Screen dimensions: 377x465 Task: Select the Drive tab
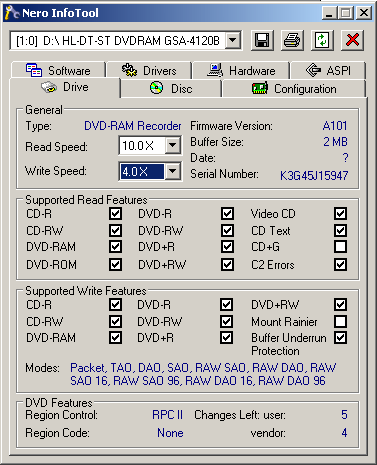65,87
